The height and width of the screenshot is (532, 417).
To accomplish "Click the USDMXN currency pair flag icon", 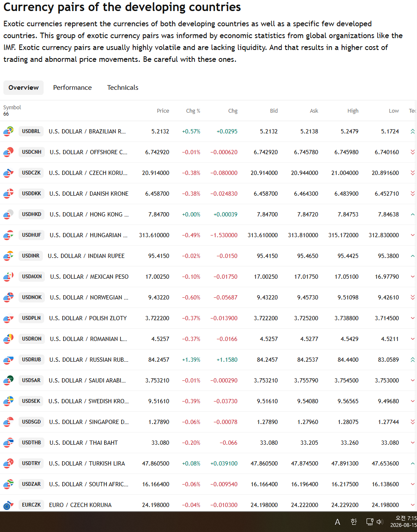I will click(x=8, y=277).
